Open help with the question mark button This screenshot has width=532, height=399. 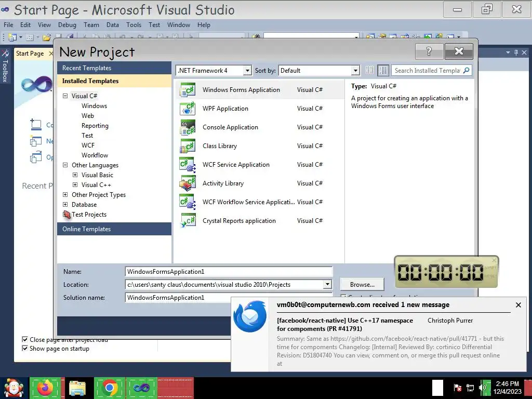[x=429, y=51]
